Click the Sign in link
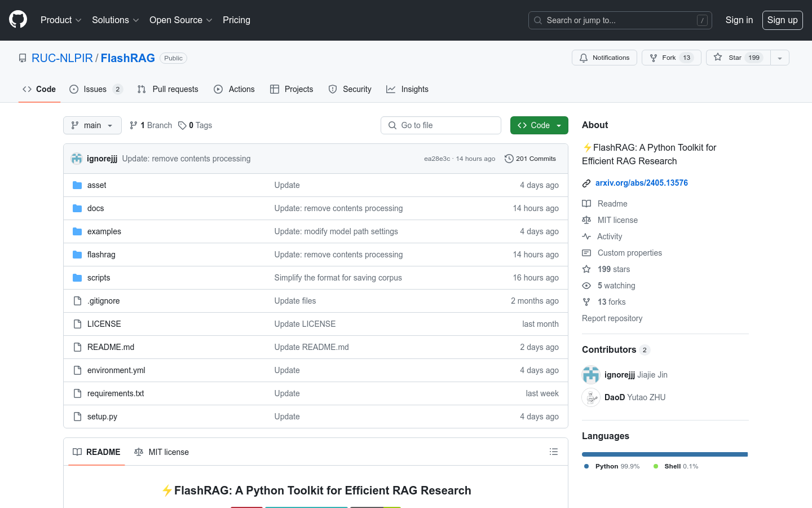The image size is (812, 508). [x=739, y=20]
